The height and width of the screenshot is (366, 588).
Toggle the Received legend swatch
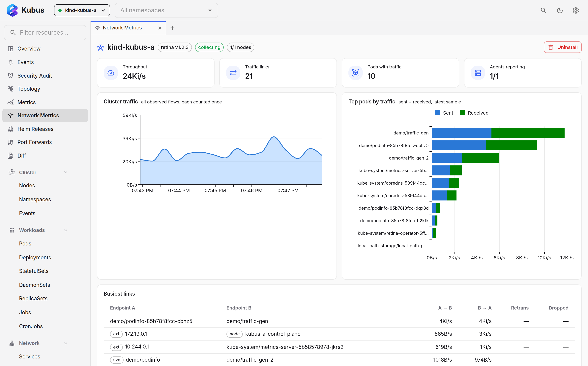[x=462, y=113]
